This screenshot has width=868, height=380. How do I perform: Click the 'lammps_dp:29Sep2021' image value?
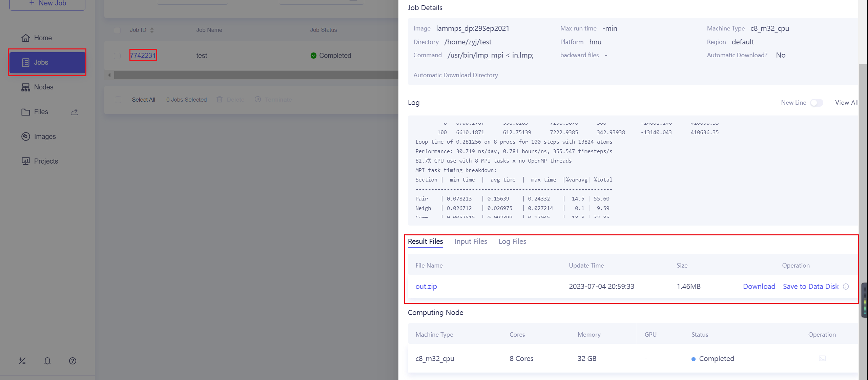[473, 28]
